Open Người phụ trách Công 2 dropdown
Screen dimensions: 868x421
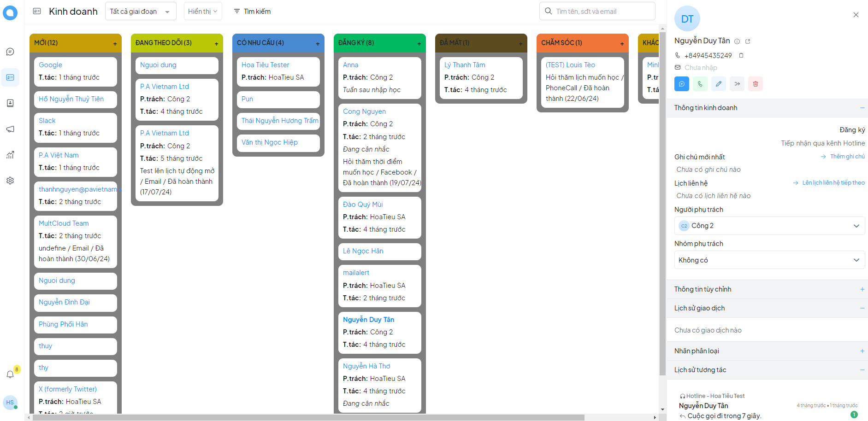pos(769,226)
